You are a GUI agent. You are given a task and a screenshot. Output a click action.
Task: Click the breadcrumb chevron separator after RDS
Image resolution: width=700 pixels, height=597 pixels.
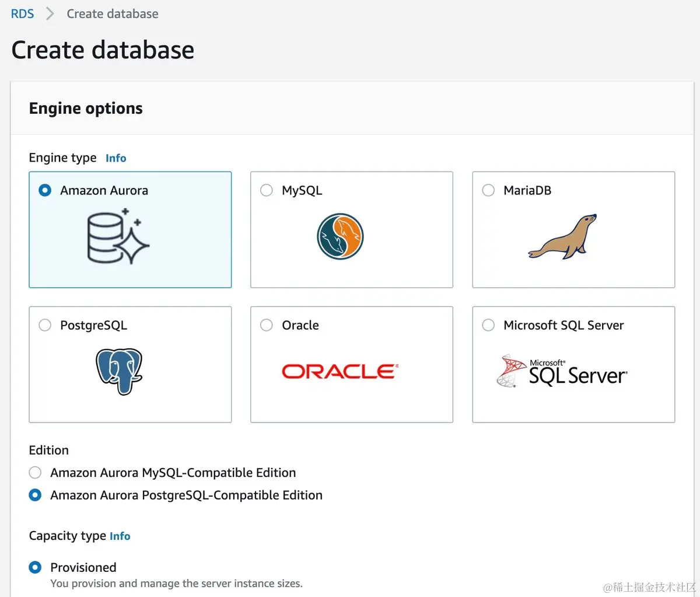pyautogui.click(x=50, y=14)
